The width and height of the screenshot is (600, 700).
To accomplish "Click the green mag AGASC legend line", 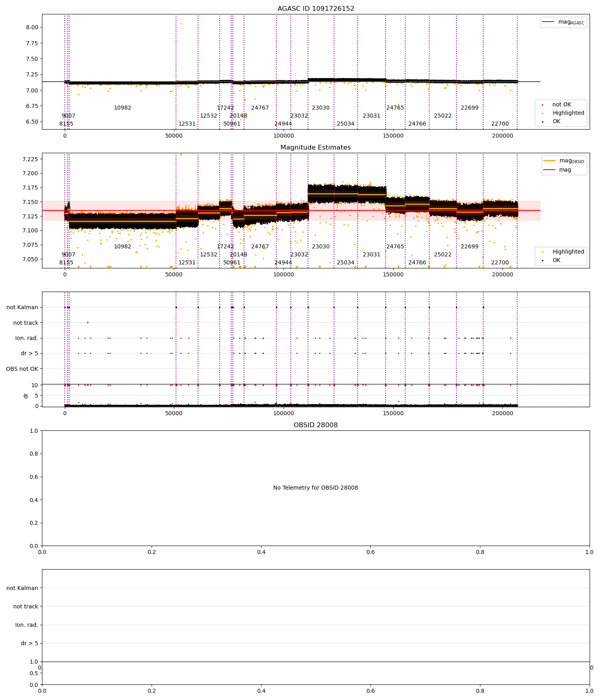I will click(548, 22).
